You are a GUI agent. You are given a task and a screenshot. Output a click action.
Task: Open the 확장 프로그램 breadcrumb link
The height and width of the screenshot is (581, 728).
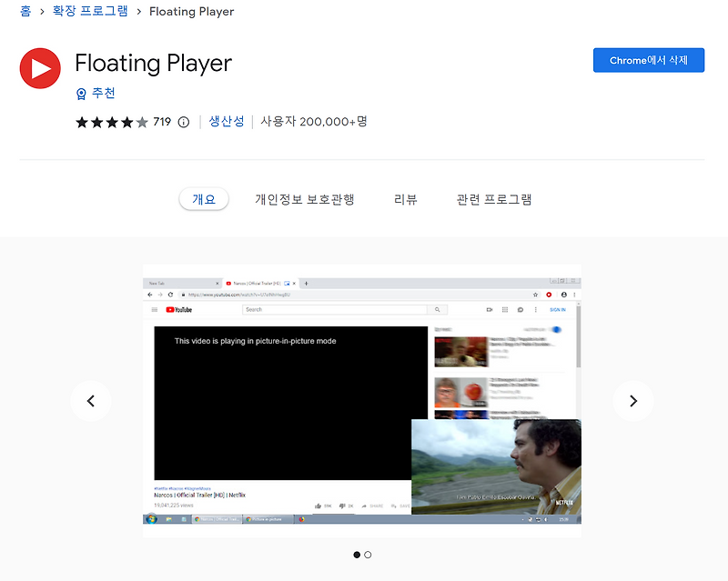89,12
